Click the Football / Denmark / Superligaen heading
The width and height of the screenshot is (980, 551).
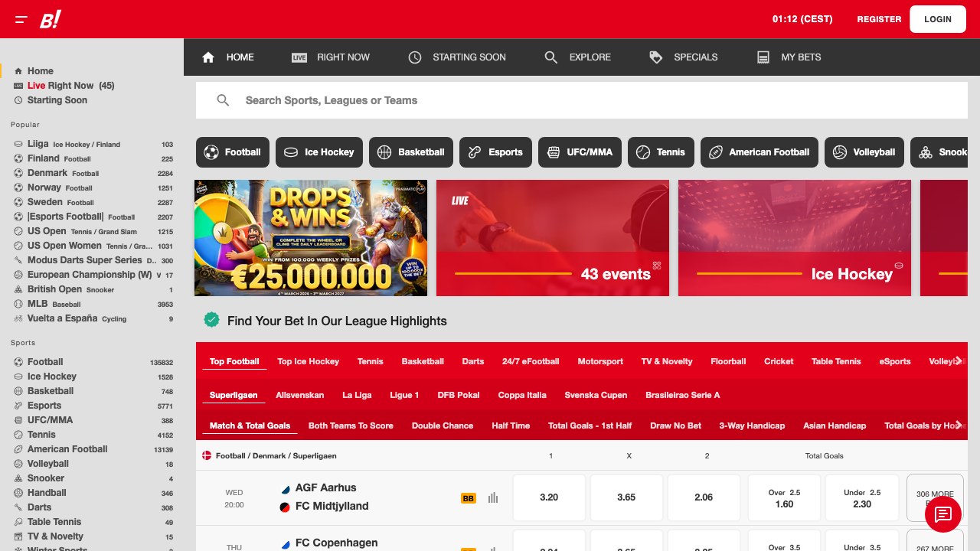(276, 456)
